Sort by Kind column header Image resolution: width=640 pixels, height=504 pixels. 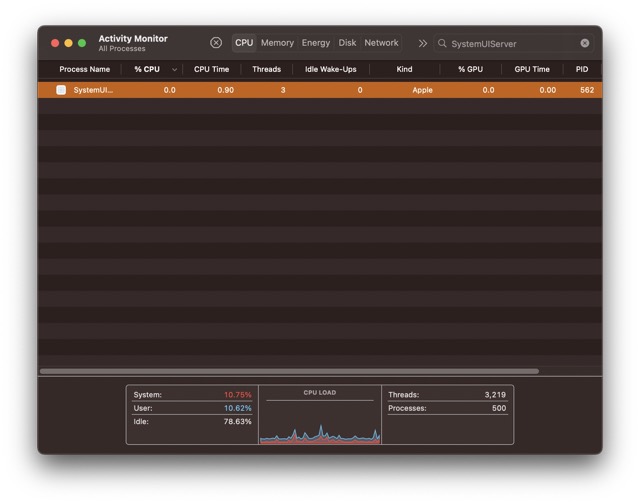[404, 70]
